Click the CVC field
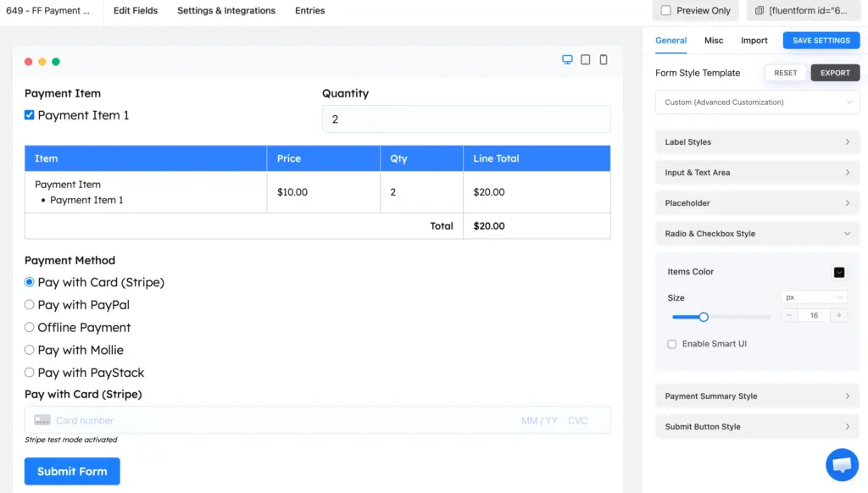The image size is (868, 493). tap(577, 420)
